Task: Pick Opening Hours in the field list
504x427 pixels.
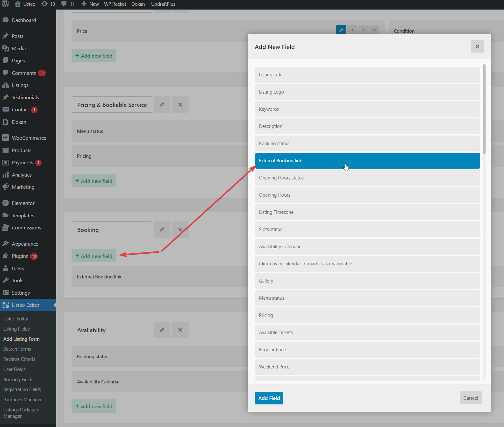Action: point(367,195)
